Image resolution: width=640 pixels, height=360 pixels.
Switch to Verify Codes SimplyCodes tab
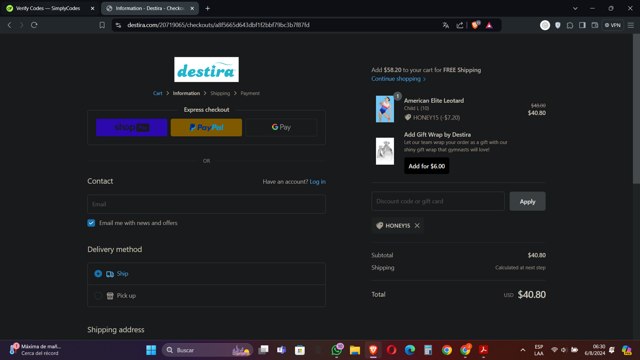48,8
